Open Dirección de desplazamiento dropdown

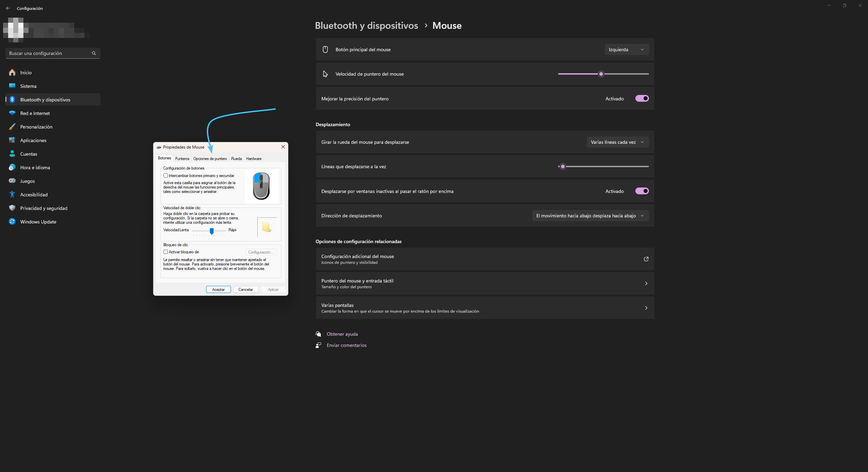coord(590,216)
